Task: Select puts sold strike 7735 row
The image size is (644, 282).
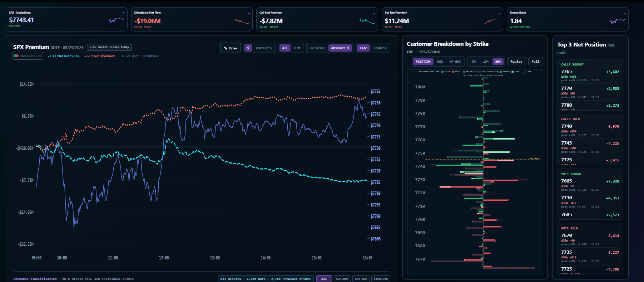Action: (x=590, y=256)
